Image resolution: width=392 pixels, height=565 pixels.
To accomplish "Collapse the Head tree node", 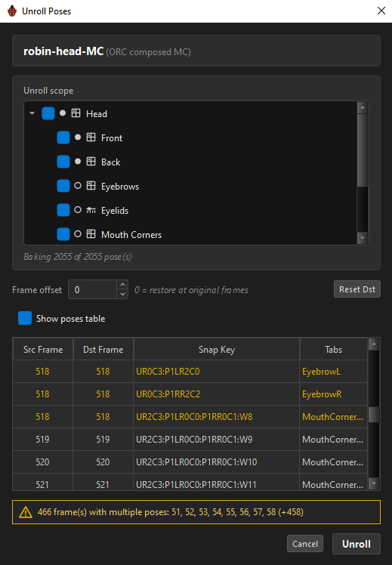I will pyautogui.click(x=32, y=113).
